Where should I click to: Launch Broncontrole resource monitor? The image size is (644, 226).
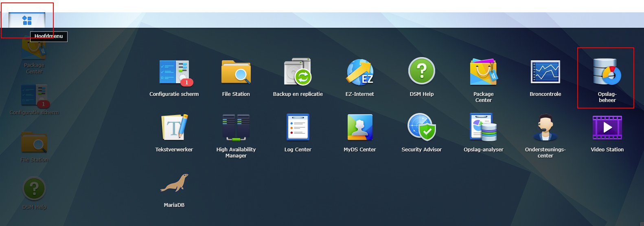(545, 78)
